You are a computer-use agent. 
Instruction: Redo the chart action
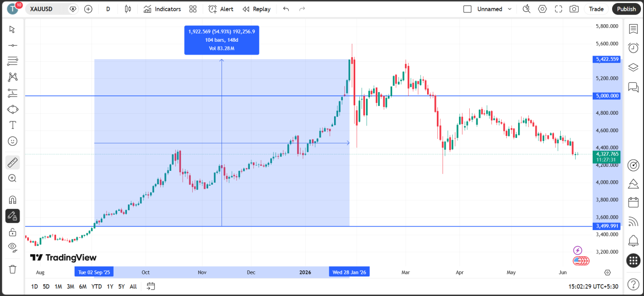pos(302,9)
